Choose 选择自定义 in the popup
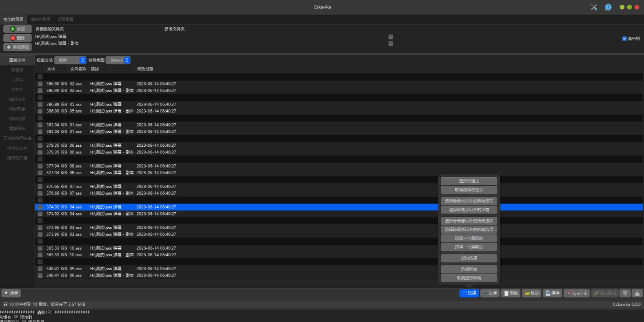Viewport: 644px width, 322px height. click(x=469, y=181)
